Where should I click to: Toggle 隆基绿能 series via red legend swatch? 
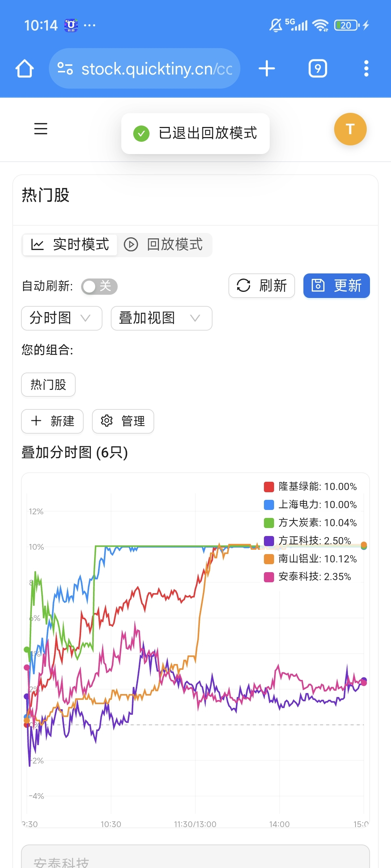pos(269,487)
